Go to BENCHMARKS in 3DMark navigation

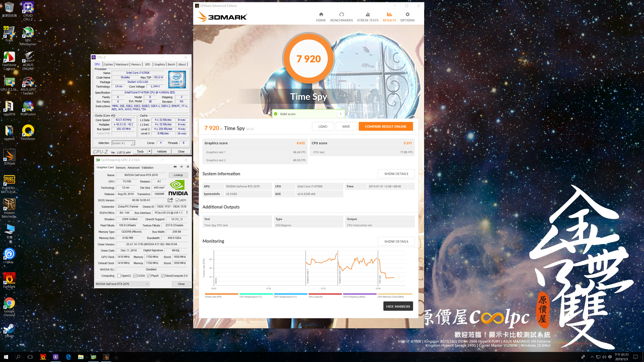tap(341, 17)
